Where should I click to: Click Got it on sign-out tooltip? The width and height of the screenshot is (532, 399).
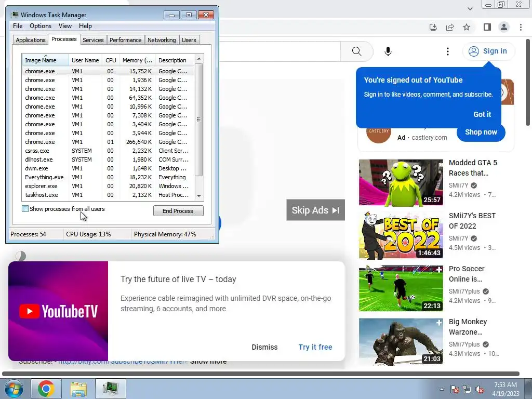482,114
